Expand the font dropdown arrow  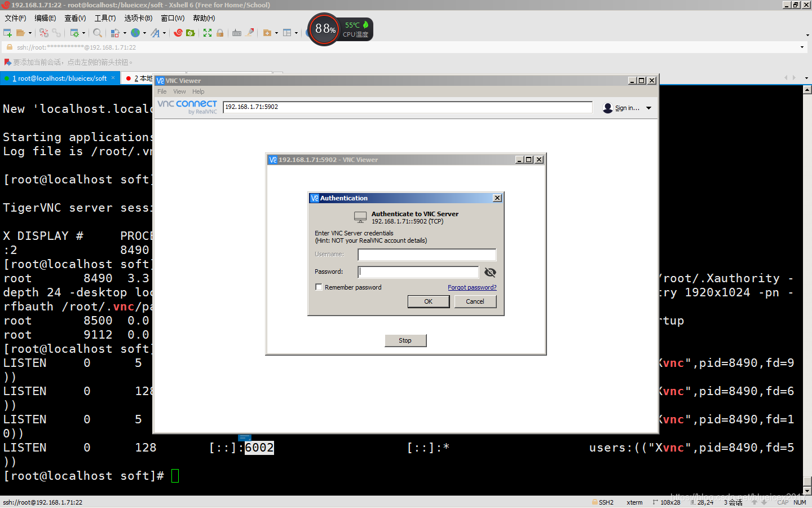(x=164, y=33)
